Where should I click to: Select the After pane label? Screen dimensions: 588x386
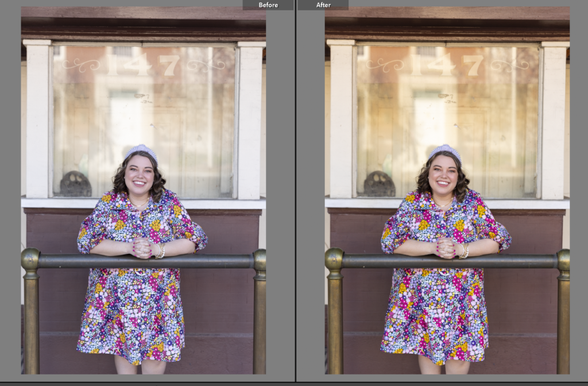click(x=323, y=5)
